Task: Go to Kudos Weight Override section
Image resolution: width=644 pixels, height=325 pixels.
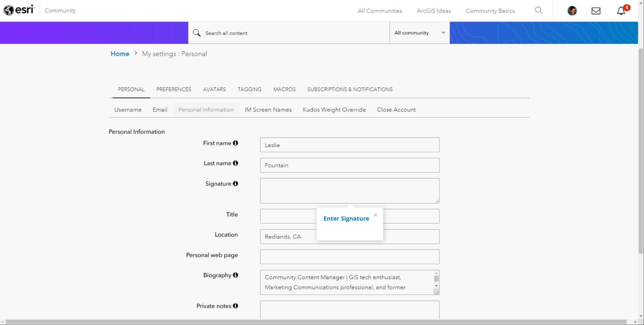Action: click(334, 110)
